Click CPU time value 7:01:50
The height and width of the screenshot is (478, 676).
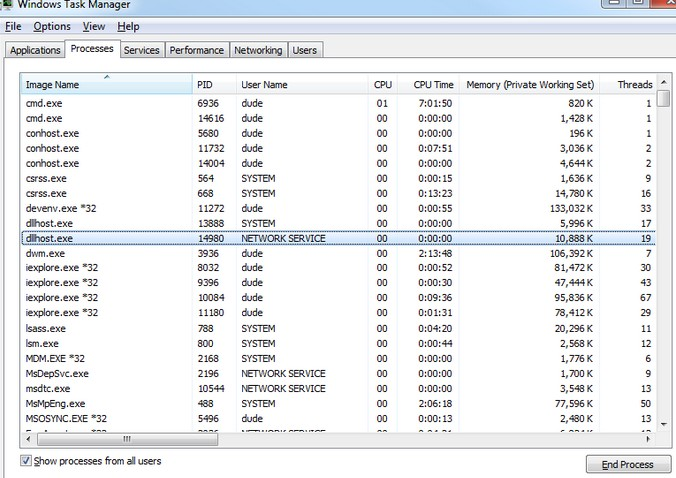pos(435,103)
